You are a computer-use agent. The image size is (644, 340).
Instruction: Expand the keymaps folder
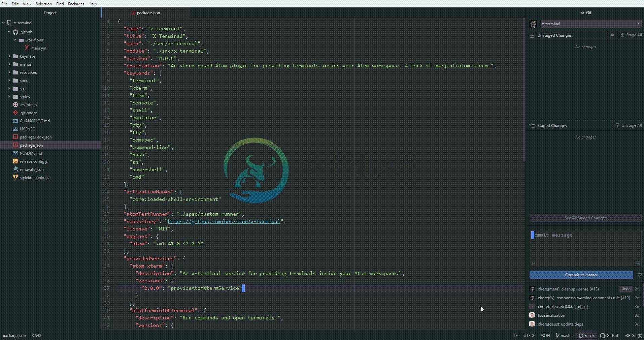coord(9,56)
